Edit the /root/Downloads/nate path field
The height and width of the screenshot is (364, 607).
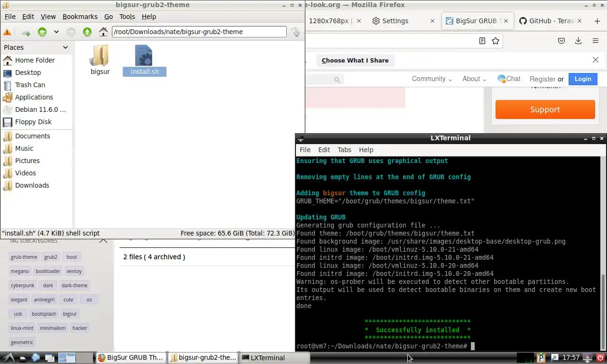(199, 32)
